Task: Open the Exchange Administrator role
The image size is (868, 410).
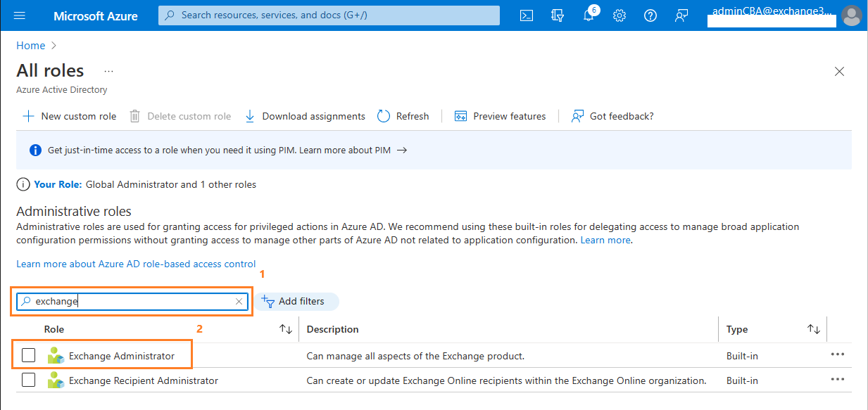Action: (x=122, y=356)
